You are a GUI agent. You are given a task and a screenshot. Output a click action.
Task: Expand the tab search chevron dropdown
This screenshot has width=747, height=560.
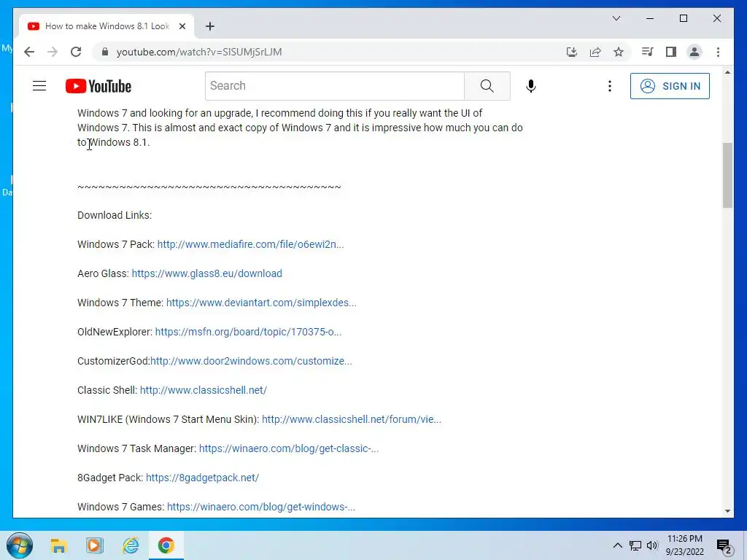click(616, 18)
